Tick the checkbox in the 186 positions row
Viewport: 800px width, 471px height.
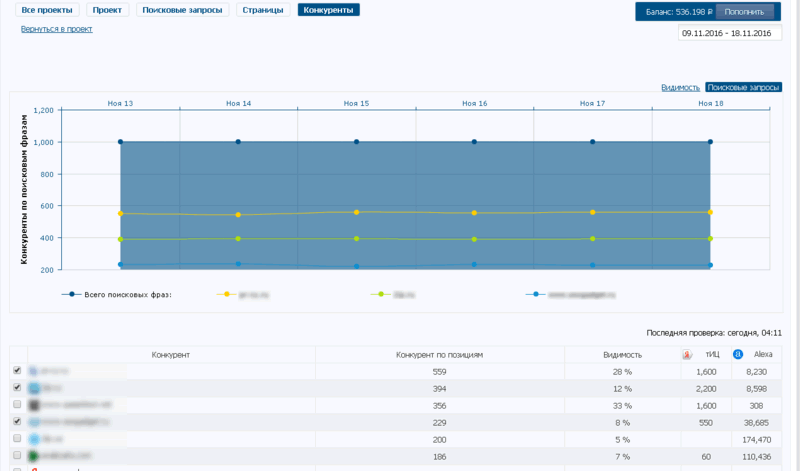(x=17, y=455)
